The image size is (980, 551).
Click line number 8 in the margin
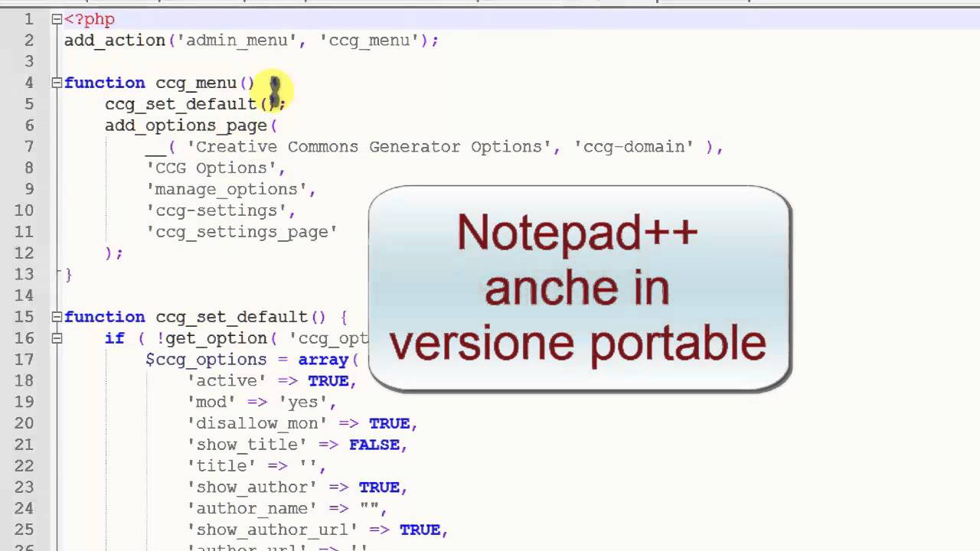coord(29,168)
